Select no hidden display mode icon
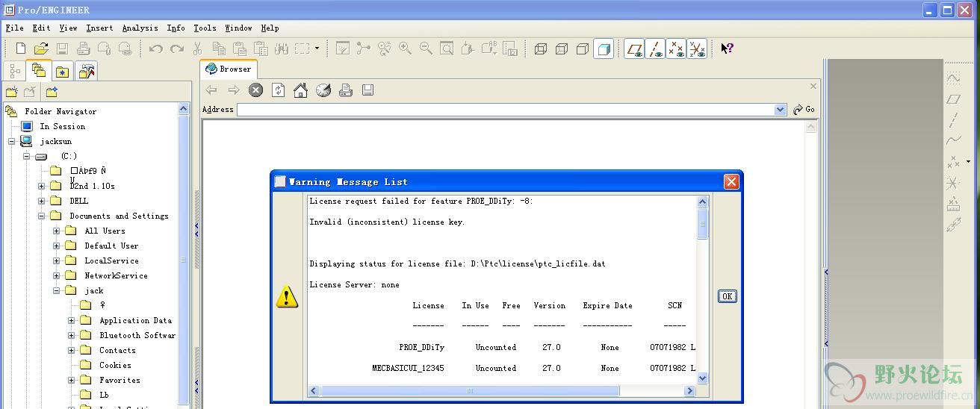This screenshot has height=409, width=980. (x=583, y=49)
